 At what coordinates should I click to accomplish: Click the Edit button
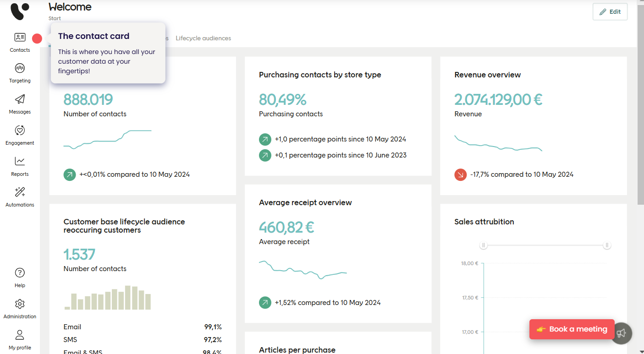click(610, 11)
